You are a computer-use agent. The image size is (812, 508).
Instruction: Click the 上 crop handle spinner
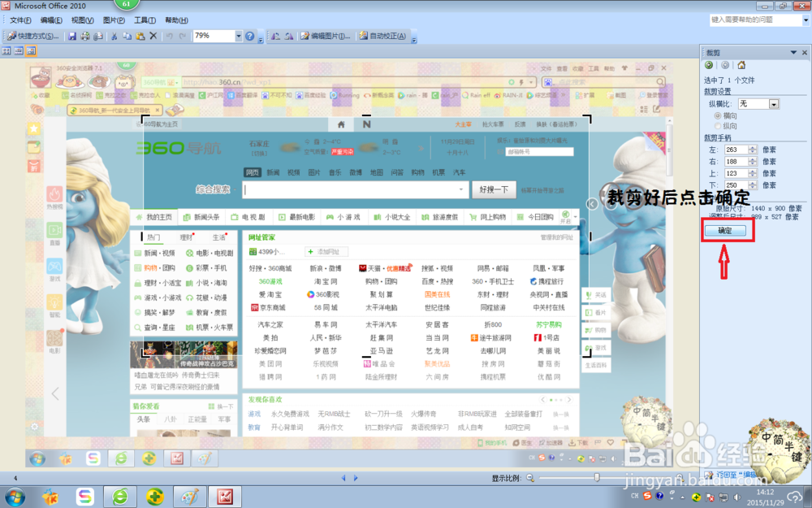pos(753,174)
